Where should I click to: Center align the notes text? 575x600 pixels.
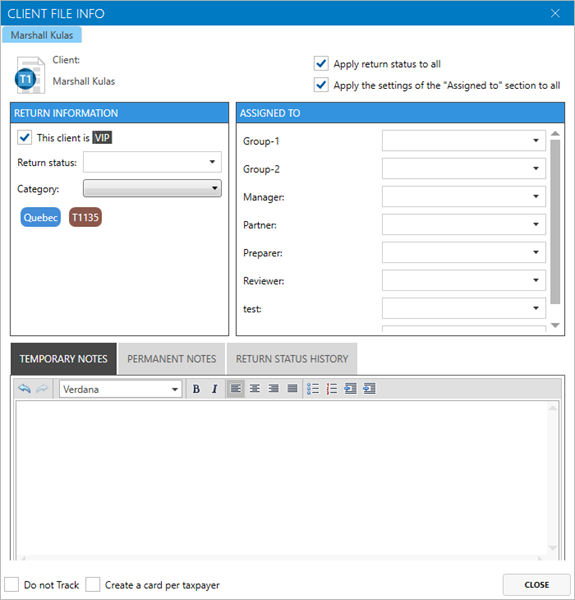pos(255,389)
